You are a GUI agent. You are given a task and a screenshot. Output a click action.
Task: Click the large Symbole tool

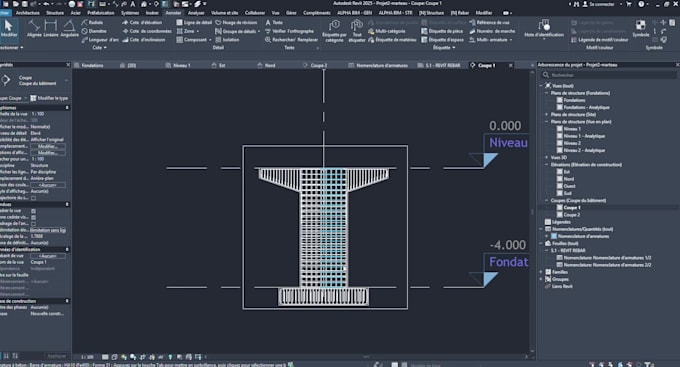click(641, 29)
